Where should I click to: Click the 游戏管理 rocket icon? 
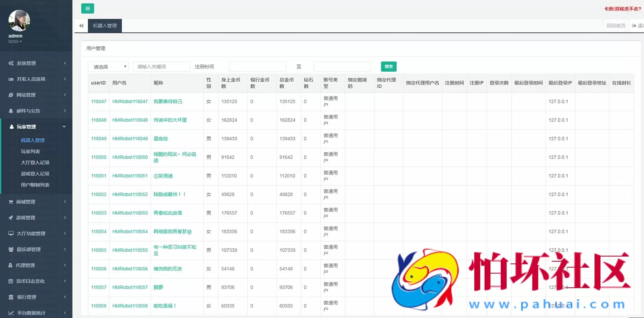click(11, 218)
